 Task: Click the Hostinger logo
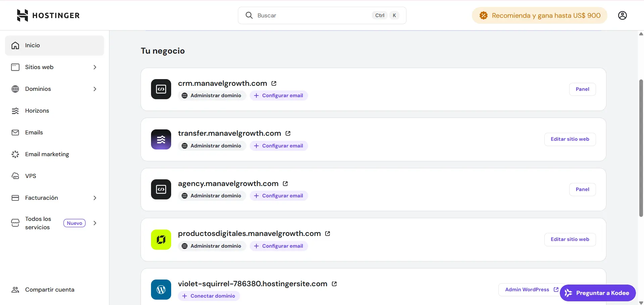coord(48,15)
